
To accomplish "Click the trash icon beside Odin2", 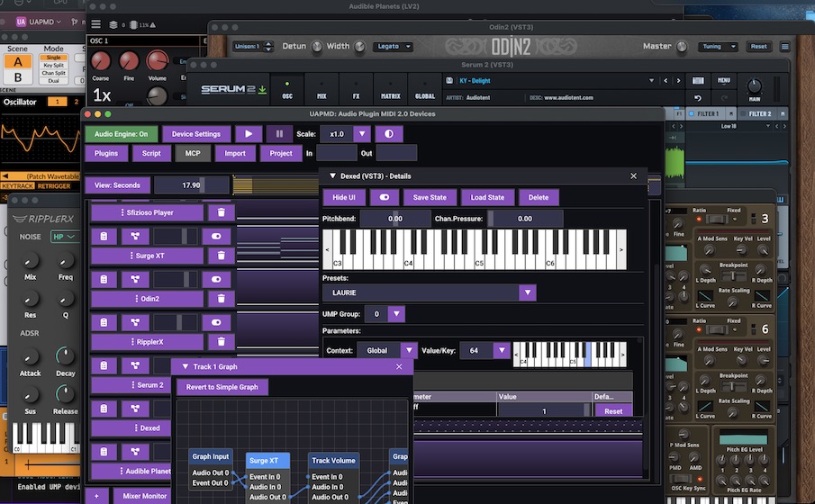I will pos(221,299).
